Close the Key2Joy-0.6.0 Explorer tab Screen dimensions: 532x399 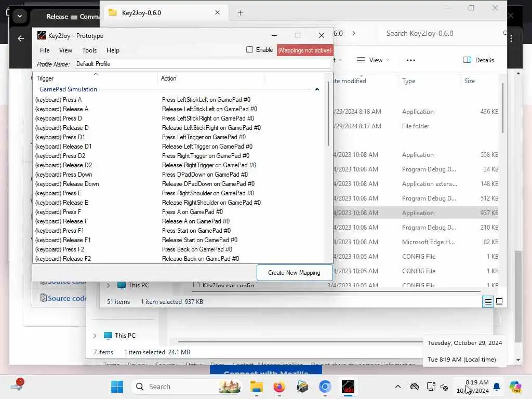pyautogui.click(x=218, y=12)
